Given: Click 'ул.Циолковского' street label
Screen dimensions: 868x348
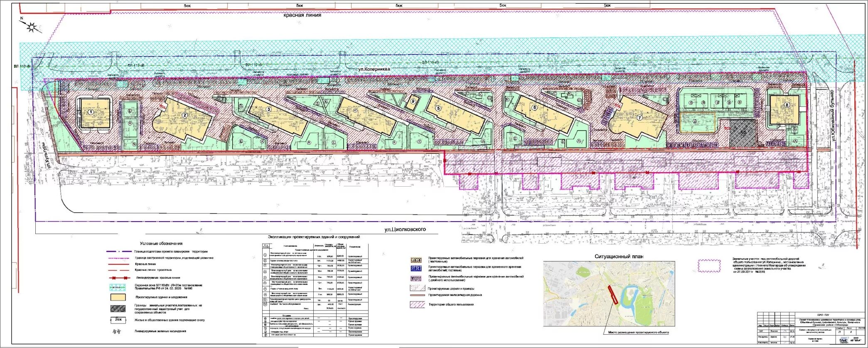Looking at the screenshot, I should click(x=405, y=230).
